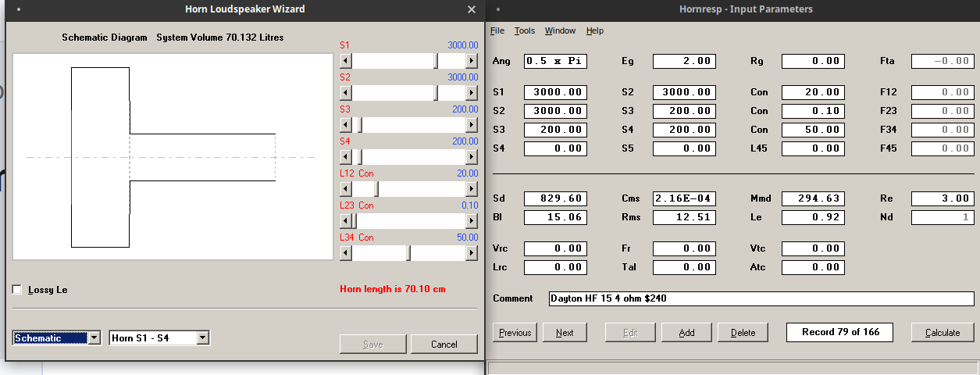Click left arrow of L12 Con slider
The width and height of the screenshot is (980, 375).
(x=346, y=189)
